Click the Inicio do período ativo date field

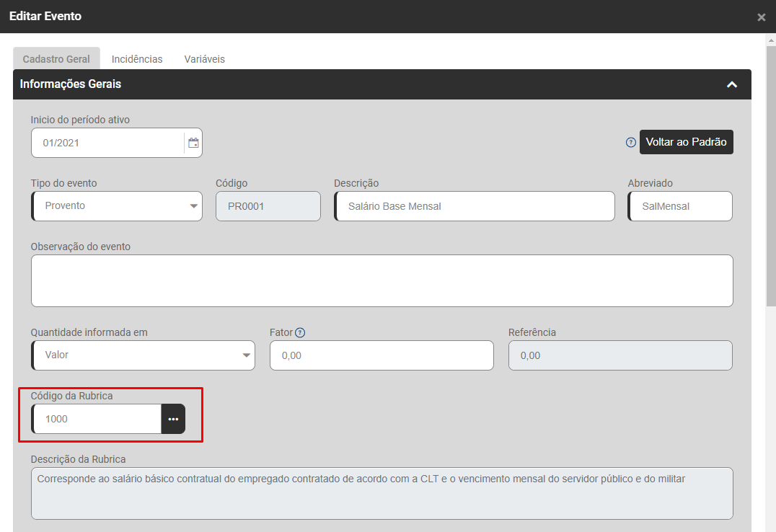108,143
